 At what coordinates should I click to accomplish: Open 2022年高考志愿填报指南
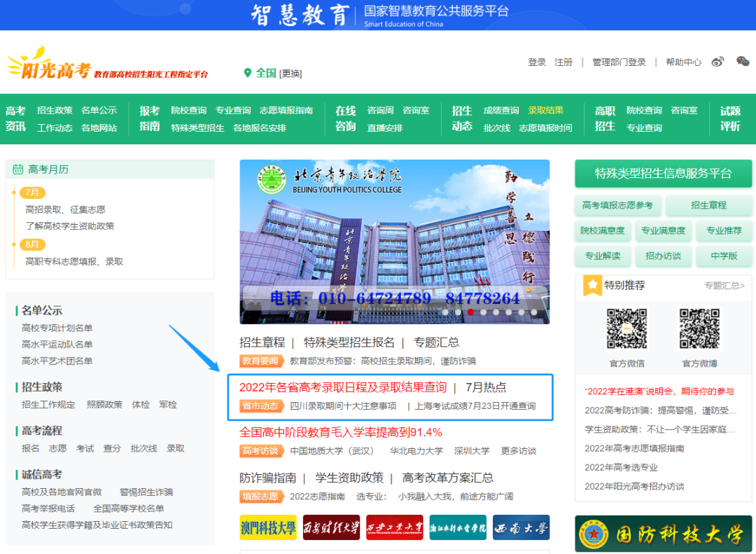click(x=634, y=448)
